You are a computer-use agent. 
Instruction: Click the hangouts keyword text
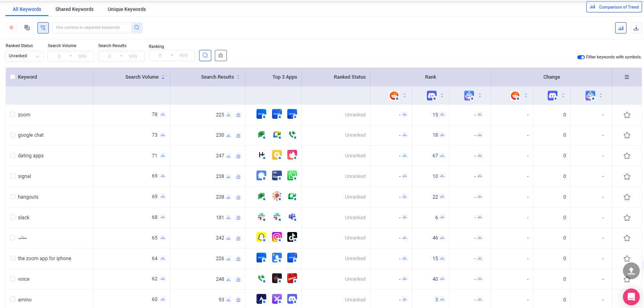point(28,197)
